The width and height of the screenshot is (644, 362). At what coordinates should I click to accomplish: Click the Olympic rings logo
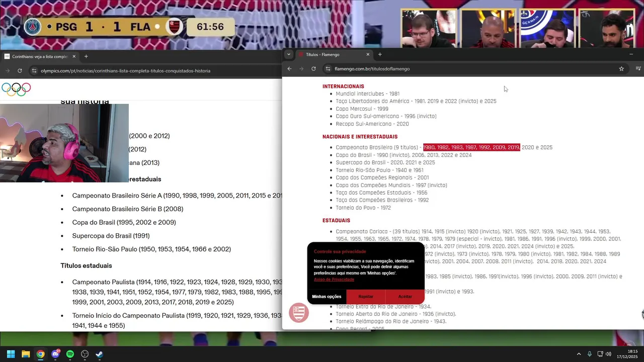[16, 89]
